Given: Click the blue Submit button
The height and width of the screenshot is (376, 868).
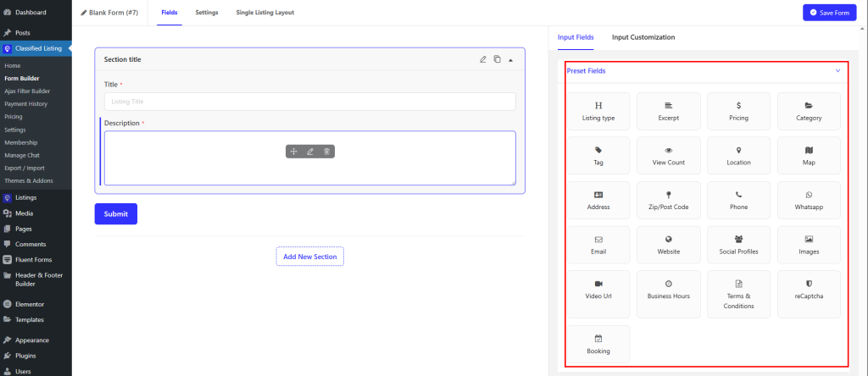Looking at the screenshot, I should click(115, 214).
